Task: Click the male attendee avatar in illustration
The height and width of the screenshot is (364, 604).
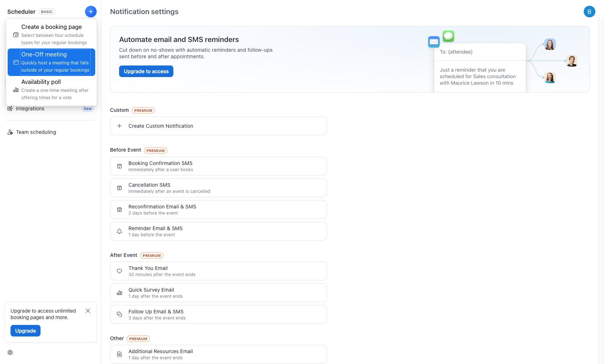Action: (x=572, y=61)
